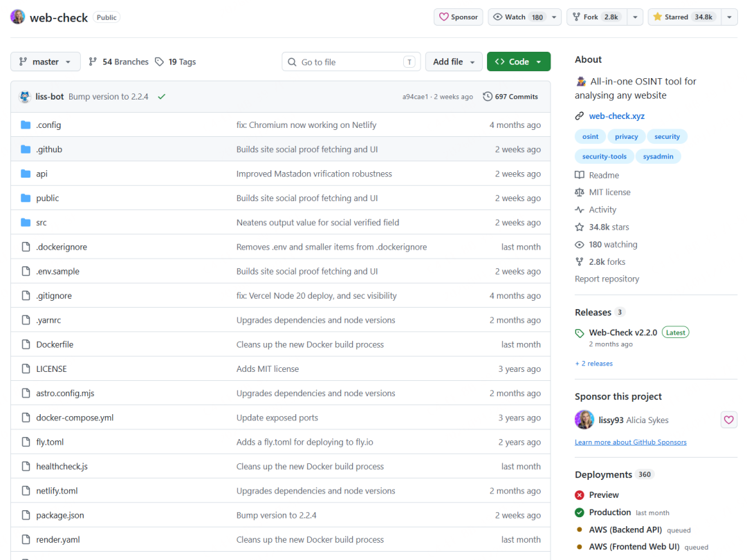Viewport: 747px width, 560px height.
Task: Show the + 2 releases link
Action: [x=594, y=364]
